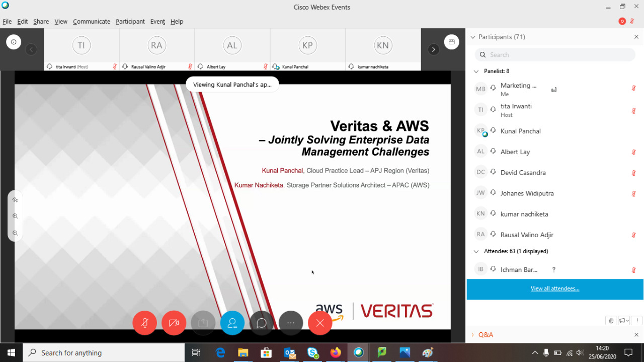644x362 pixels.
Task: Select Johanes Widiputra in the panelist list
Action: (x=555, y=193)
